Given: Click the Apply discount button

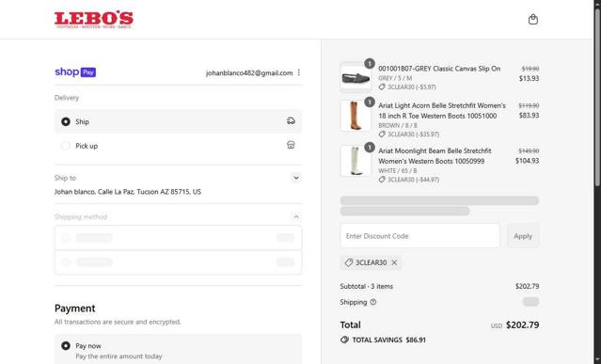Looking at the screenshot, I should [523, 236].
